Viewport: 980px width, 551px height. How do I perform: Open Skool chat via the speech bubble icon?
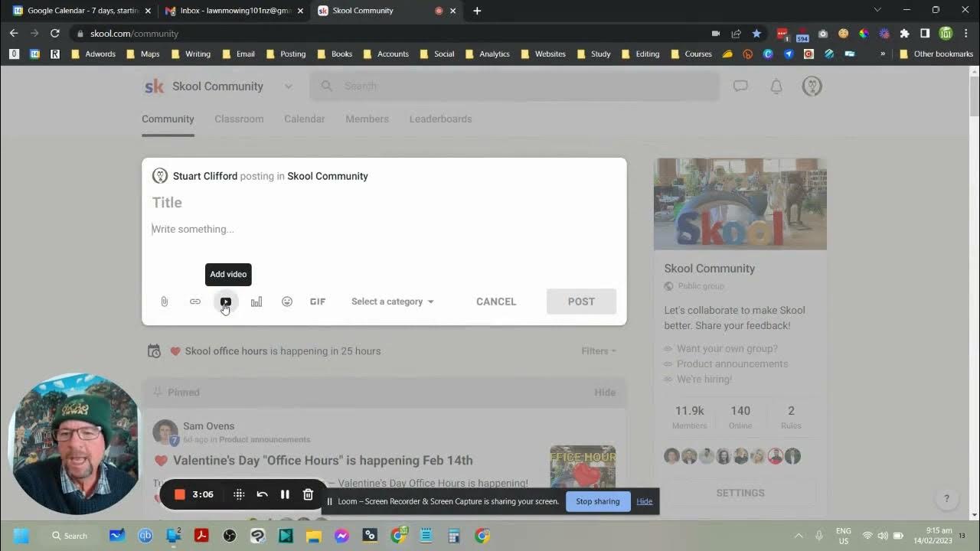tap(740, 86)
